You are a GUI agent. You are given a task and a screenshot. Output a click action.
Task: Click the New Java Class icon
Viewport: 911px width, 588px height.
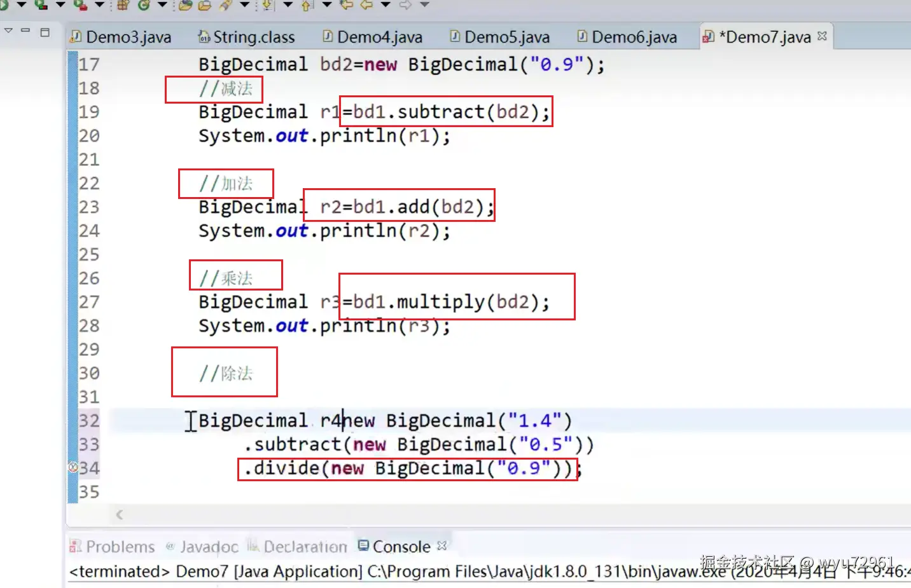pyautogui.click(x=144, y=5)
